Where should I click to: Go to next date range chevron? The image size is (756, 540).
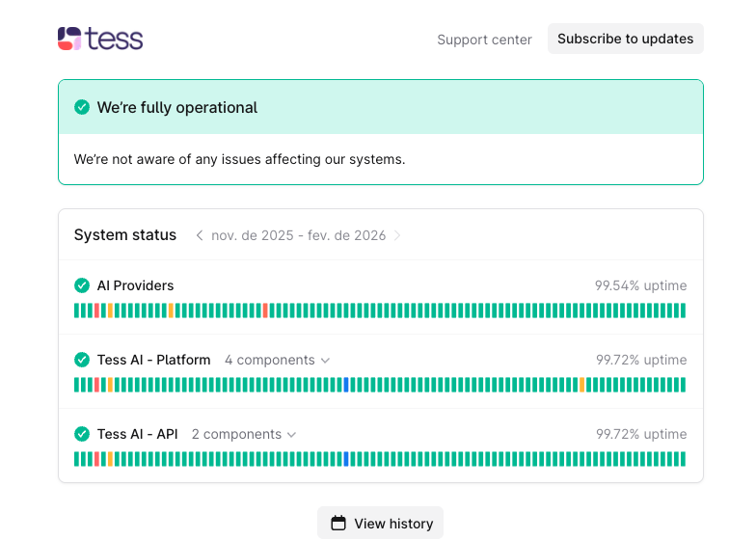(397, 235)
